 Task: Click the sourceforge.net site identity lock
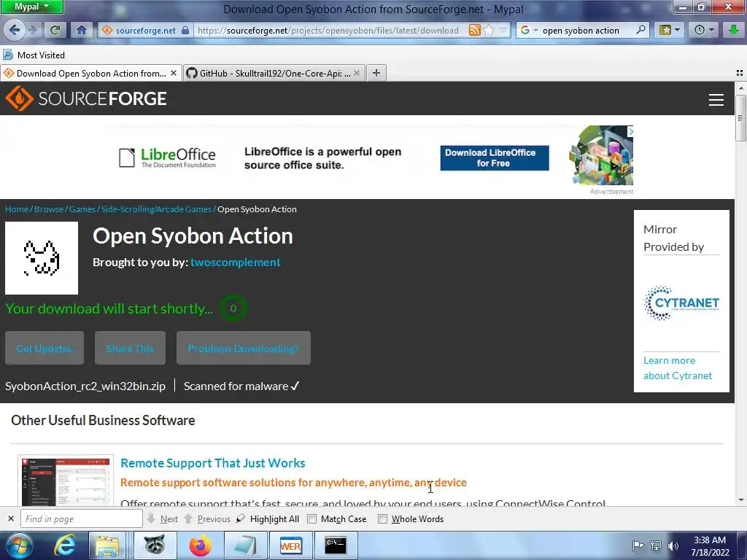pyautogui.click(x=185, y=31)
